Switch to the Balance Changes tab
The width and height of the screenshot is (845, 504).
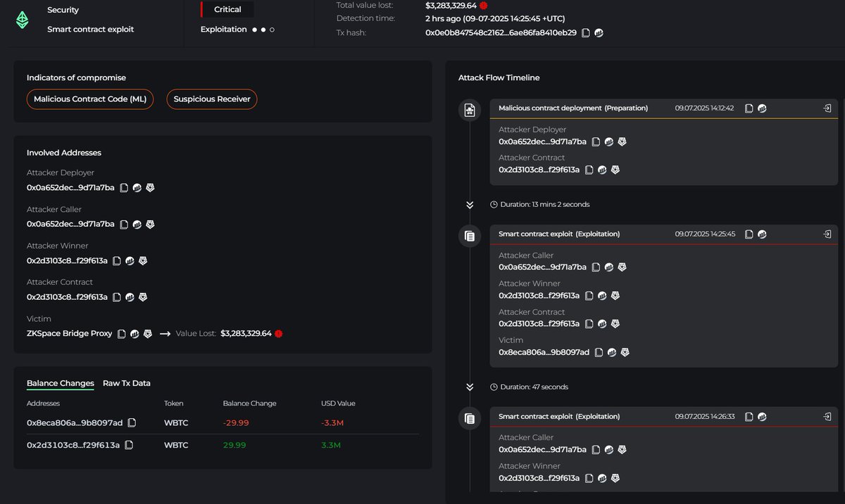coord(61,384)
